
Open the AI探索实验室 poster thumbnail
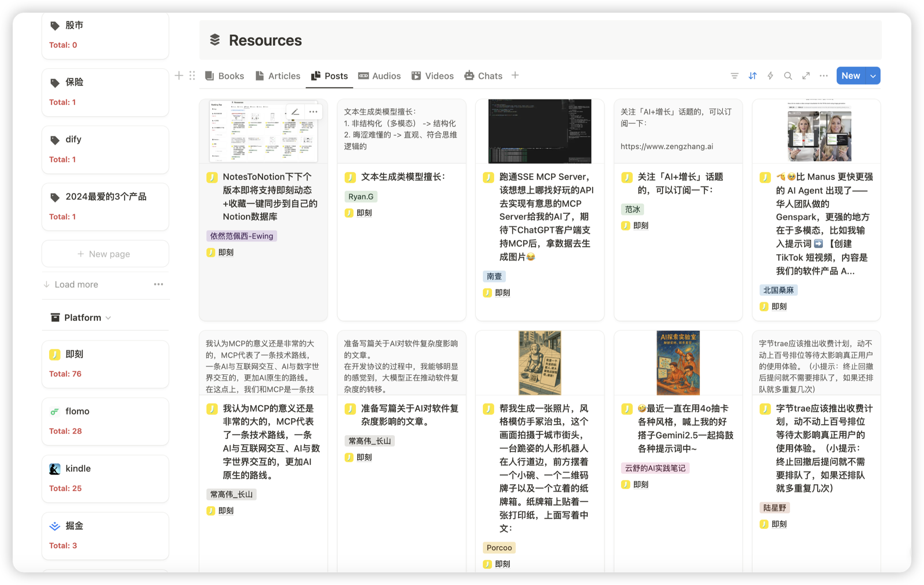(678, 363)
